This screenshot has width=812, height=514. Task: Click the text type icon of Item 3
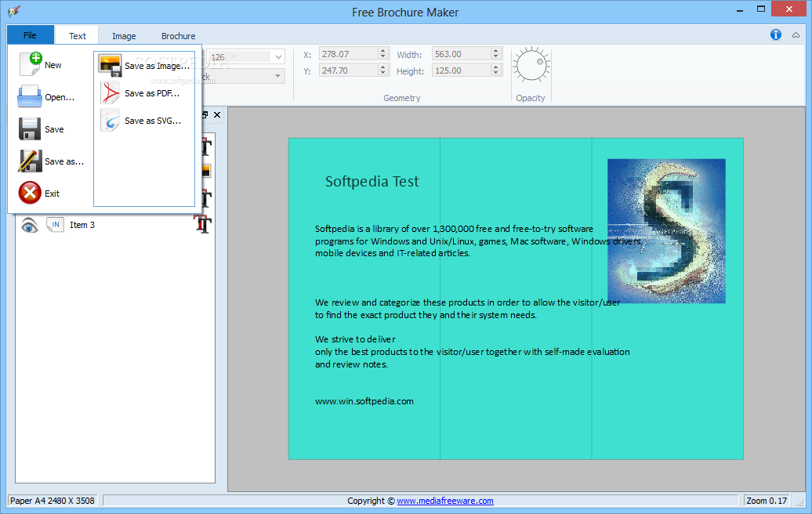coord(202,225)
